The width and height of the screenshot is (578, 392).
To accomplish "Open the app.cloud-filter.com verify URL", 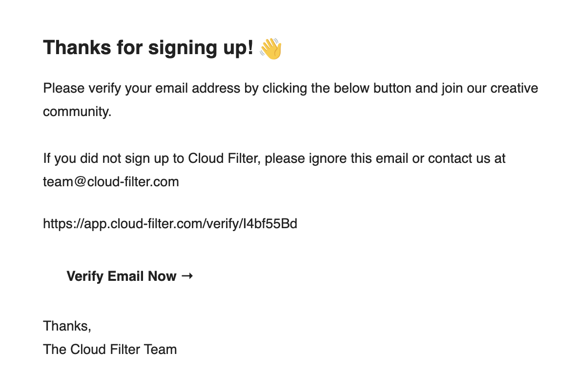I will tap(170, 224).
